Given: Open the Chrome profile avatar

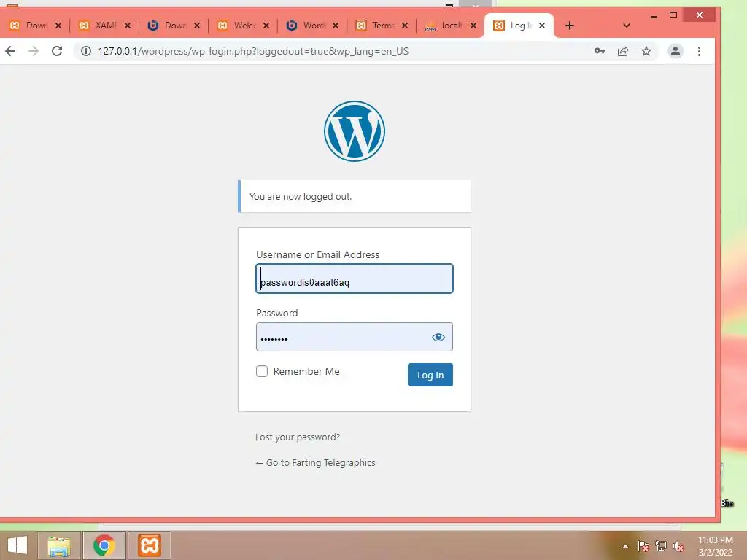Looking at the screenshot, I should (x=675, y=51).
